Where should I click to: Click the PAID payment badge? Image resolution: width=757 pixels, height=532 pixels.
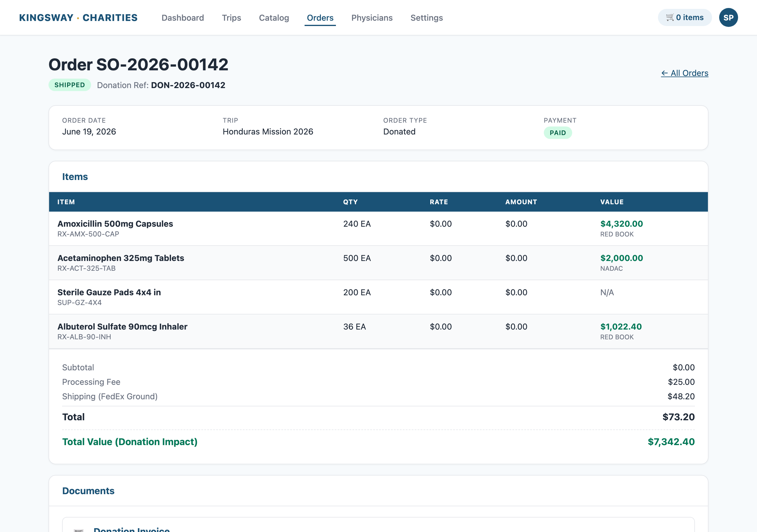(x=557, y=133)
